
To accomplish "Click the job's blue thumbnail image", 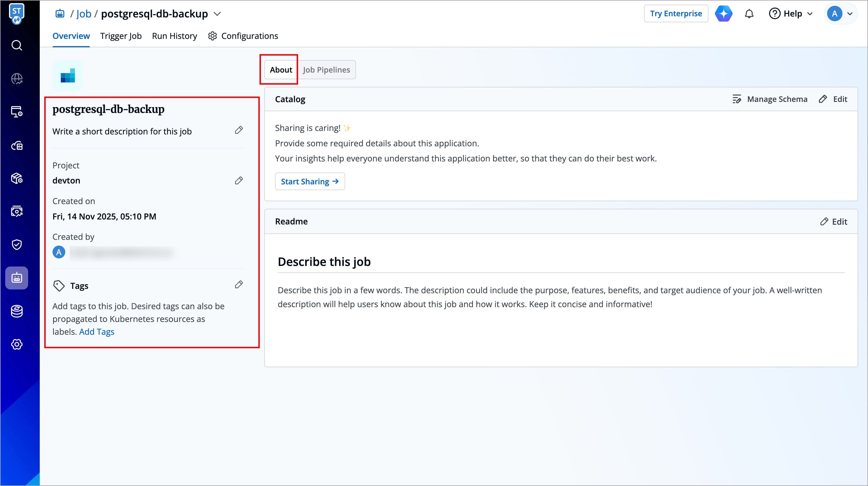I will click(x=68, y=75).
